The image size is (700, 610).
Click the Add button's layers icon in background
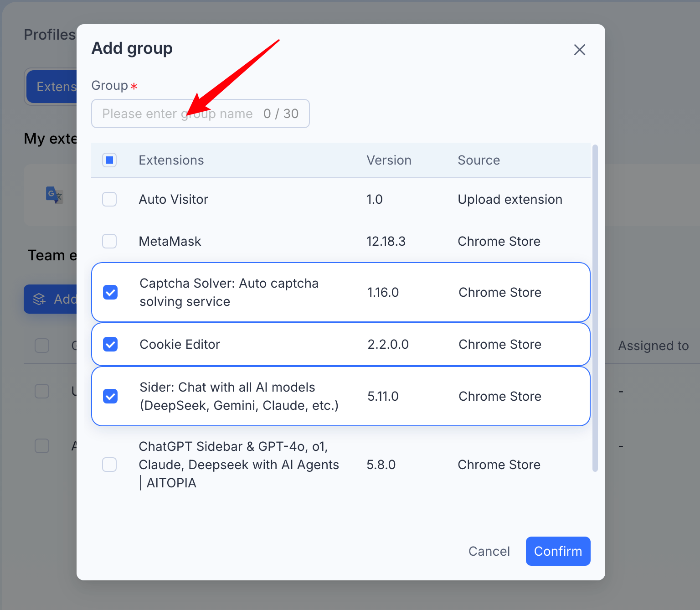(39, 299)
